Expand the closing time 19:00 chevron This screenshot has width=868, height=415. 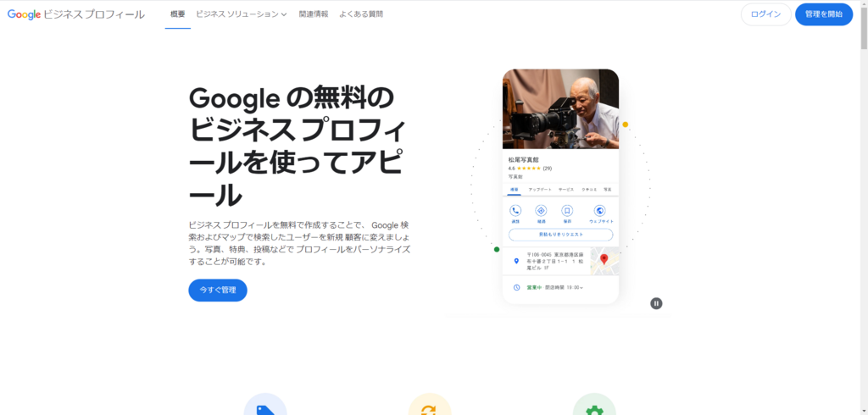click(581, 288)
